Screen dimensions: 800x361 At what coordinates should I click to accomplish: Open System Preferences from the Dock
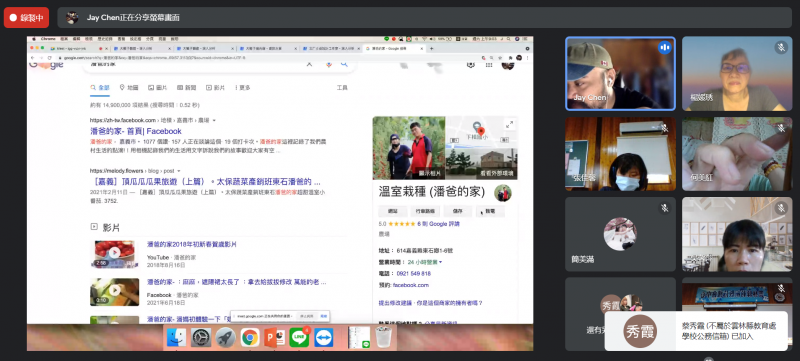201,338
